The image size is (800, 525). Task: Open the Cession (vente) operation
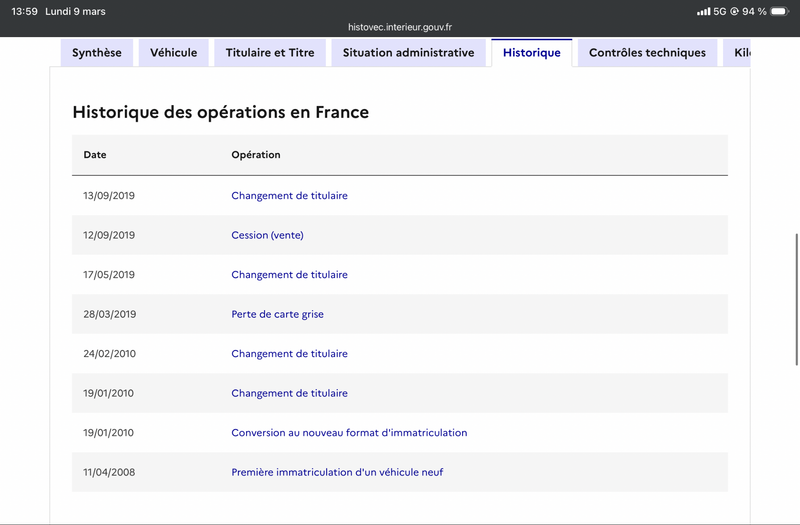[x=267, y=235]
